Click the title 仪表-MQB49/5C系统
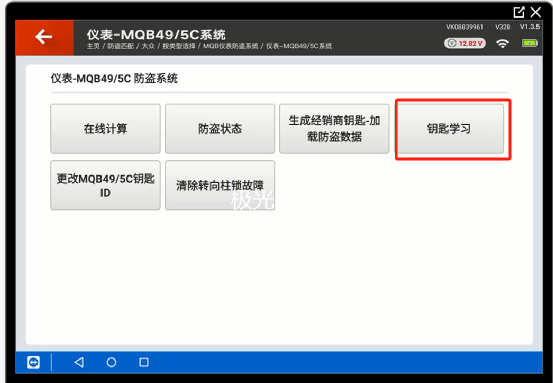 [x=156, y=35]
